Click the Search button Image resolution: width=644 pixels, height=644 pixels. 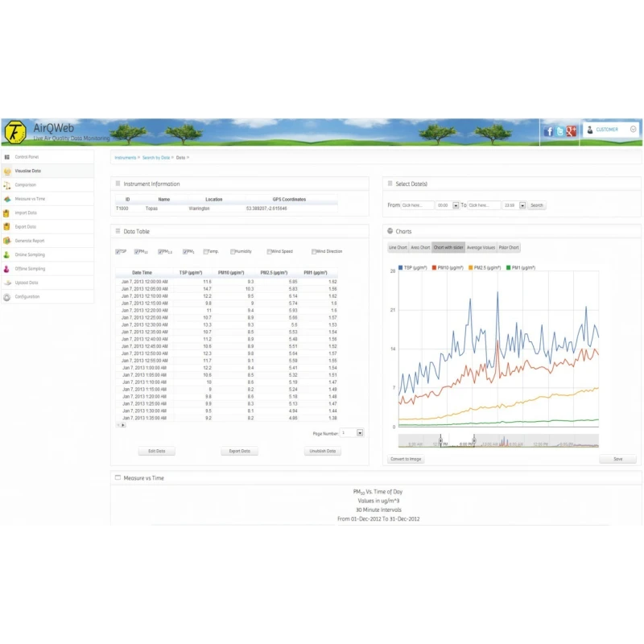coord(537,204)
